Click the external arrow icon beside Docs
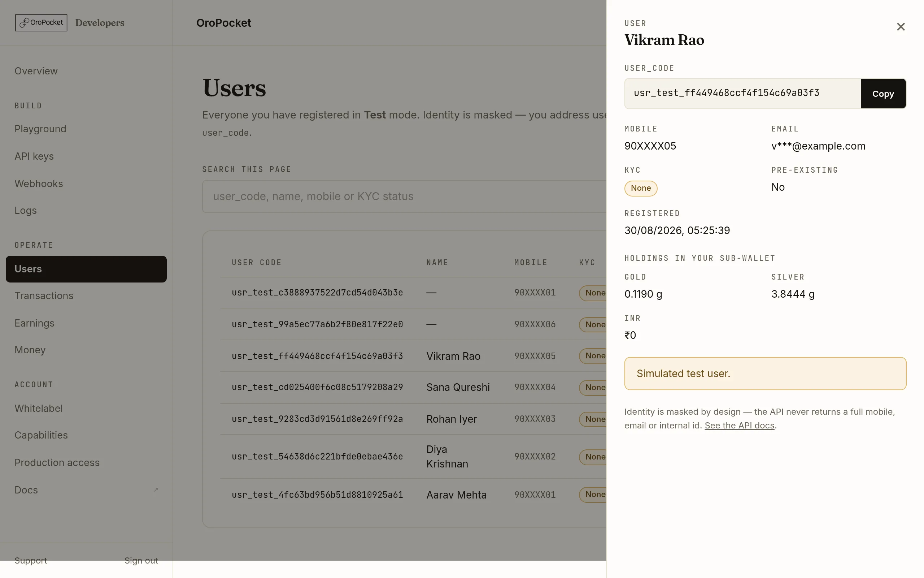Viewport: 924px width, 578px height. point(156,490)
